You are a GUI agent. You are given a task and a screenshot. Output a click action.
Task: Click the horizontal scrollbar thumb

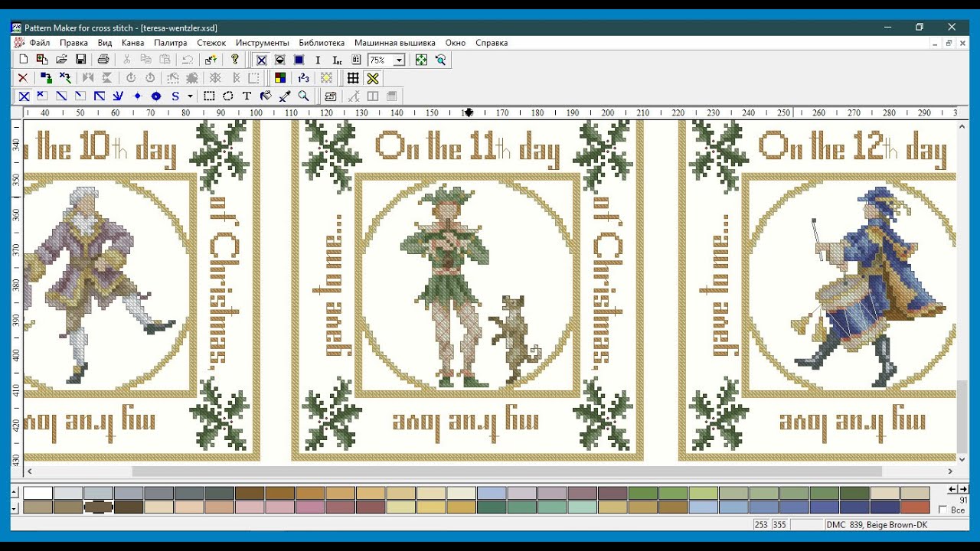(507, 471)
